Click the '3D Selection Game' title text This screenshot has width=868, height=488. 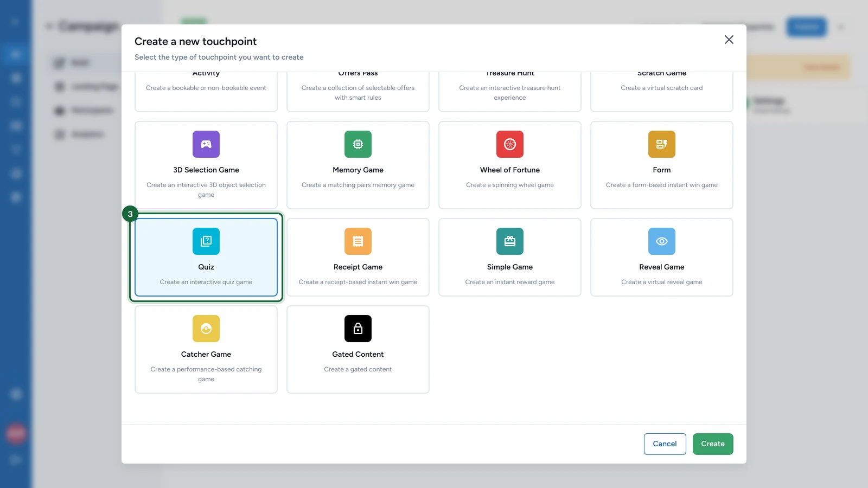pyautogui.click(x=206, y=170)
